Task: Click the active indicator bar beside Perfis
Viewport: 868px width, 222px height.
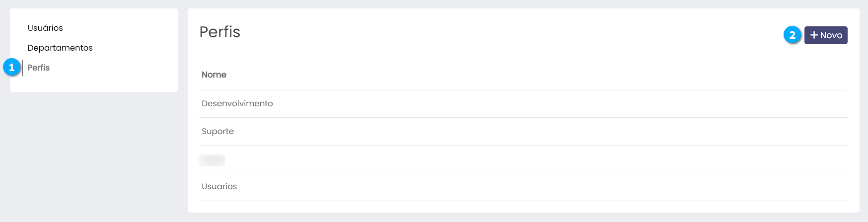Action: [x=22, y=68]
